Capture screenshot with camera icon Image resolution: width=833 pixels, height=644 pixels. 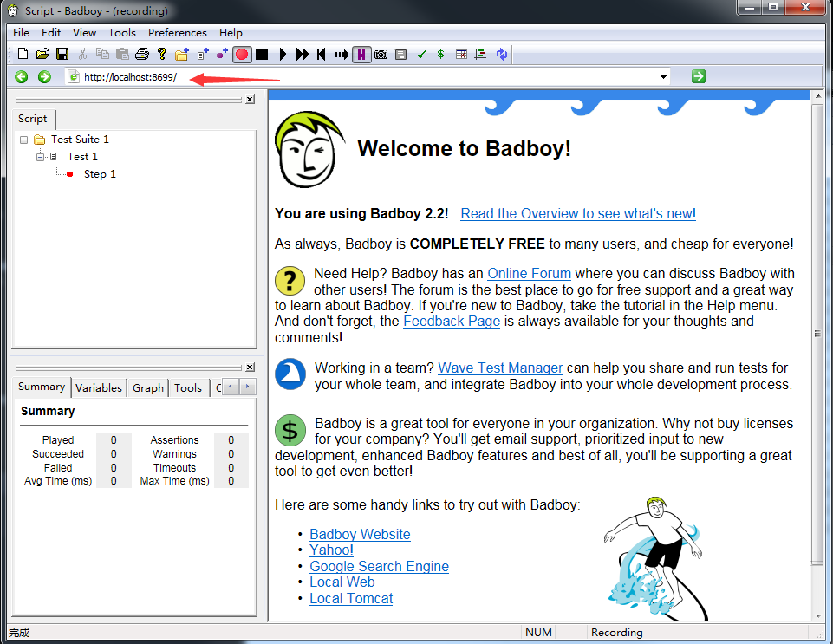(x=381, y=55)
